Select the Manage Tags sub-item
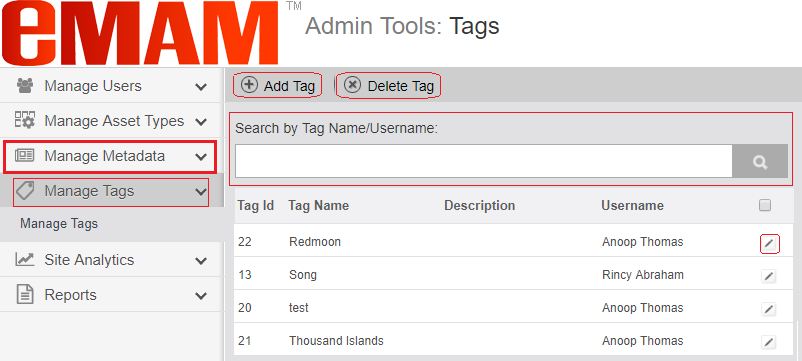Screen dimensions: 802x361 (x=59, y=224)
